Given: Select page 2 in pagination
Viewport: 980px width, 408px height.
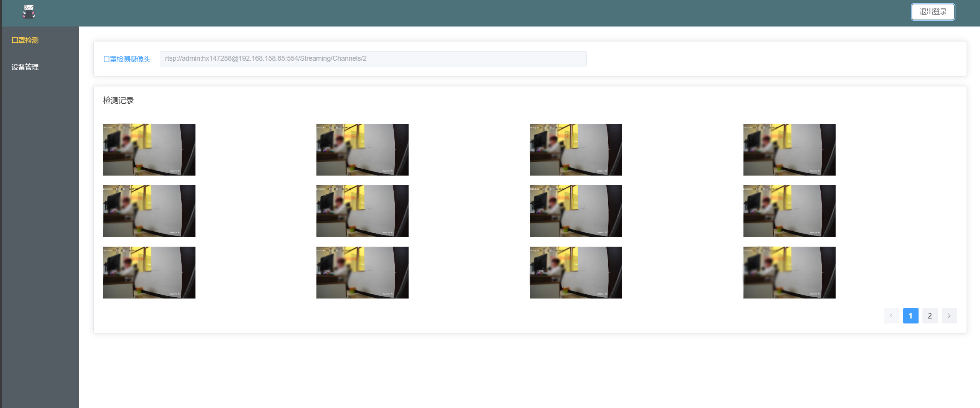Looking at the screenshot, I should (930, 316).
